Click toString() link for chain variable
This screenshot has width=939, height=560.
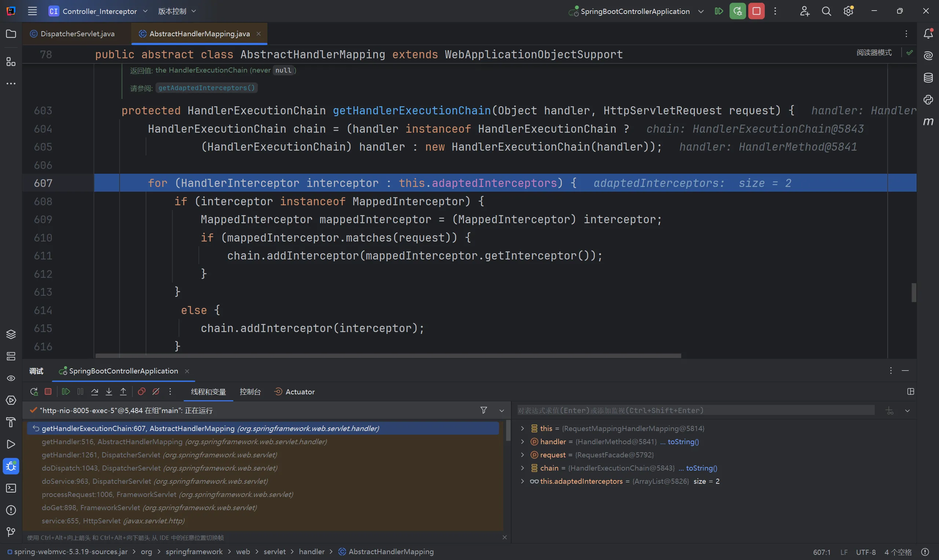pos(702,468)
